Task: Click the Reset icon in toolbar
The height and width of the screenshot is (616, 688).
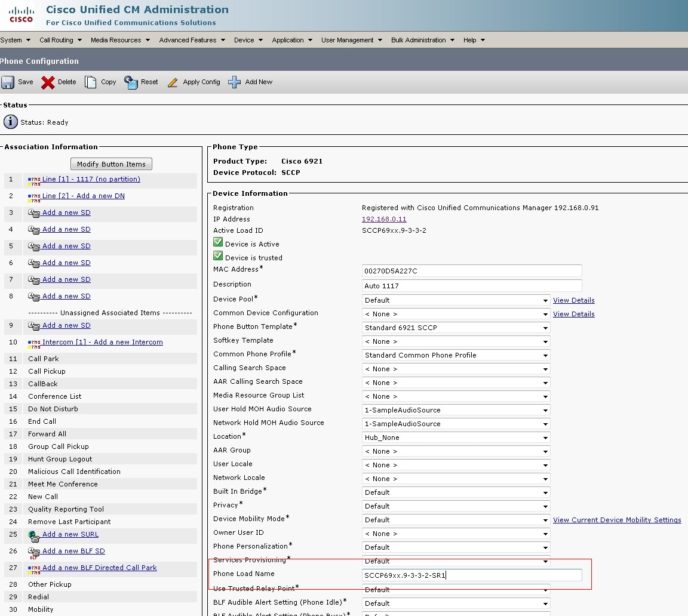Action: coord(131,82)
